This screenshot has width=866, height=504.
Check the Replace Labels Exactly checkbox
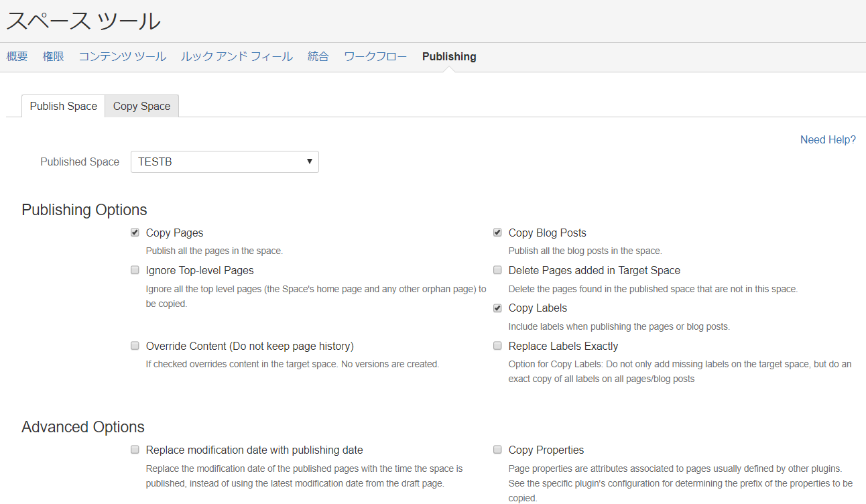(497, 346)
